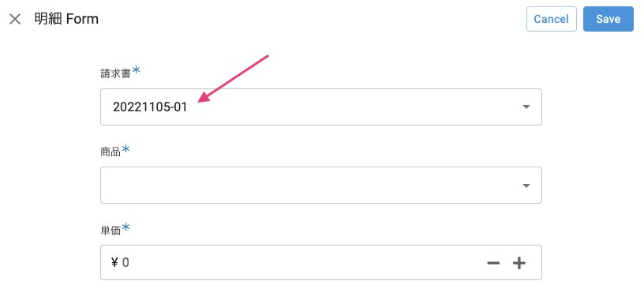644x296 pixels.
Task: Click the 明細 Form title text
Action: tap(66, 19)
